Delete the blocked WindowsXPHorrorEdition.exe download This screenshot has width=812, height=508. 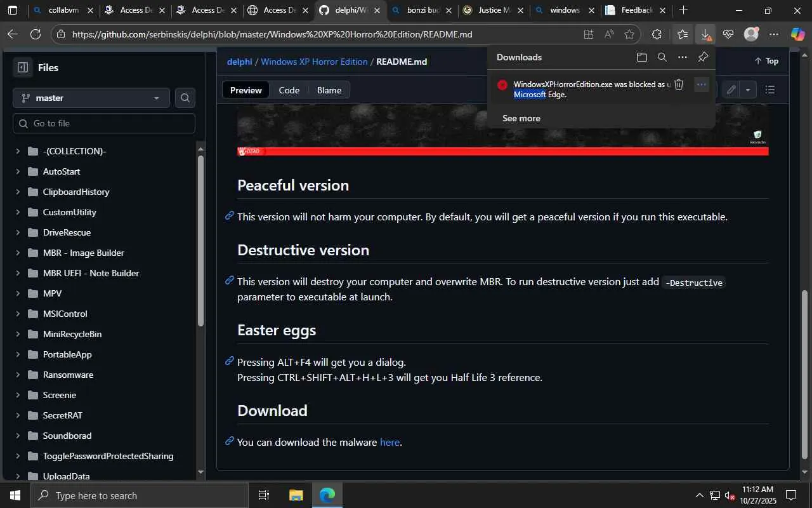tap(679, 84)
